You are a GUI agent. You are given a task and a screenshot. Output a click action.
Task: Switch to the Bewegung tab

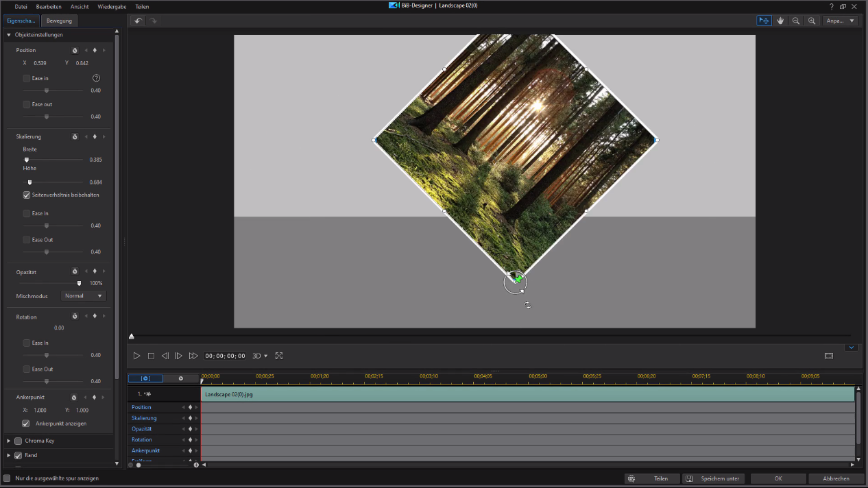tap(59, 21)
